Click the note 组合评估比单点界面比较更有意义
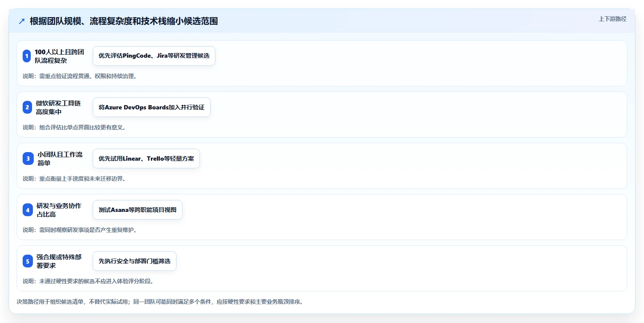644x323 pixels. click(x=74, y=127)
